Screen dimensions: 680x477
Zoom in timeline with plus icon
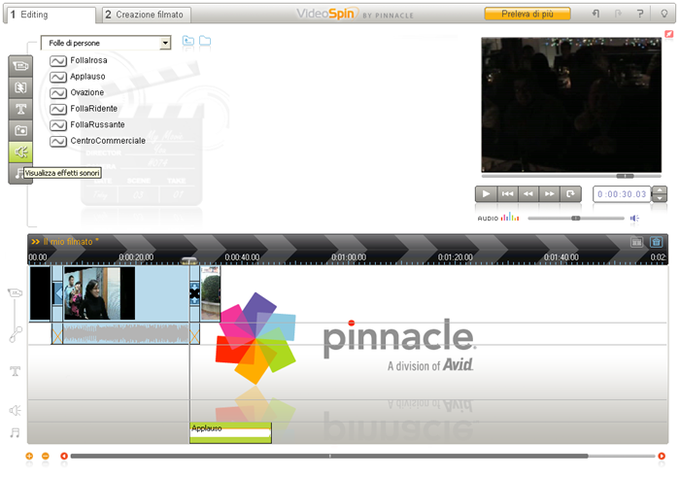[x=29, y=456]
